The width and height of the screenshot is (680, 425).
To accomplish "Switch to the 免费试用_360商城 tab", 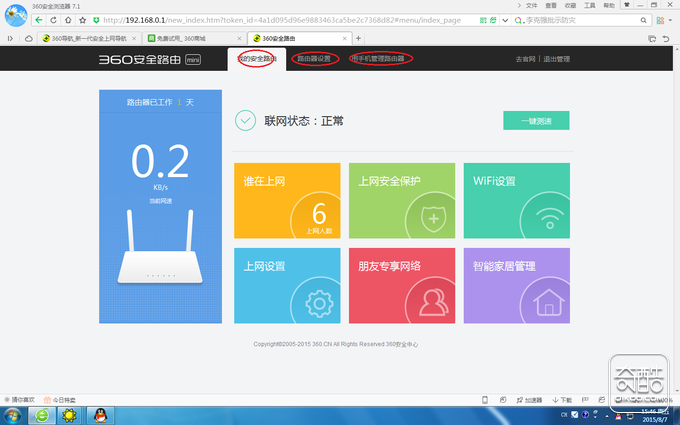I will 194,39.
